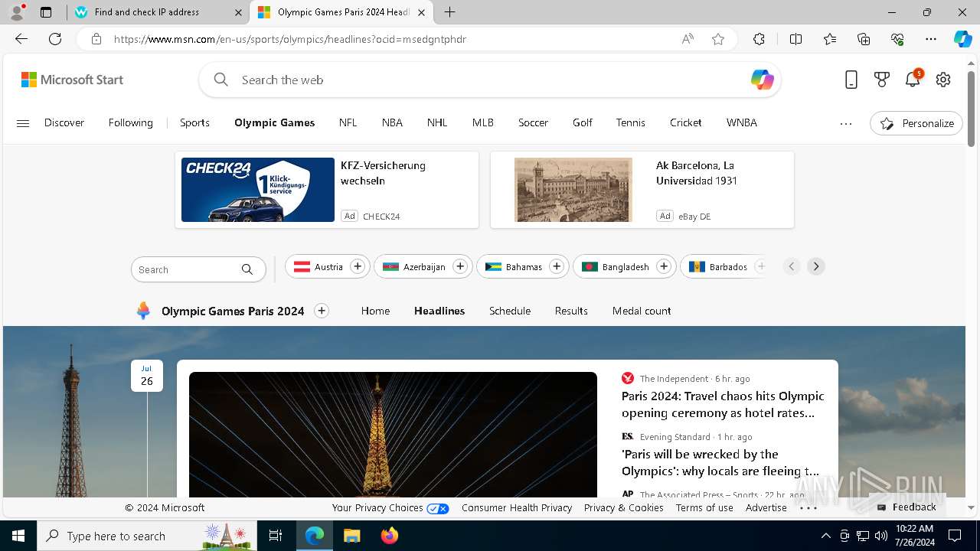Open the Results tab
The height and width of the screenshot is (551, 980).
[x=571, y=311]
